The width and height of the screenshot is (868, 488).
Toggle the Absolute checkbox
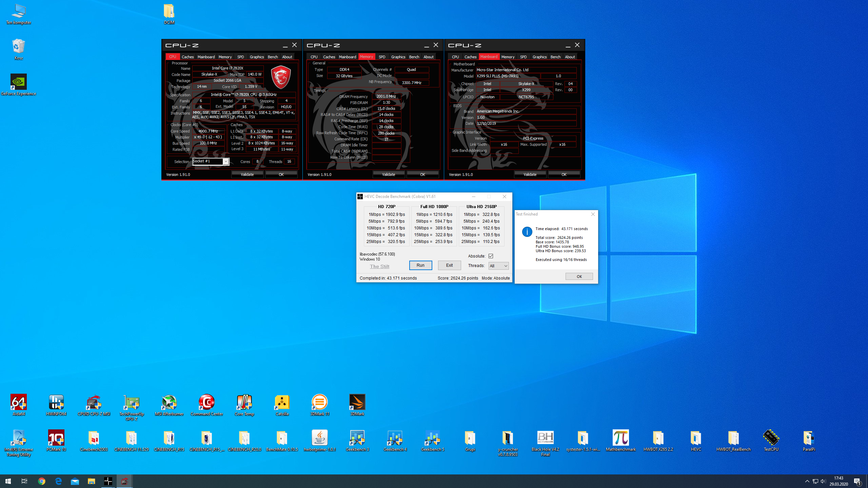point(491,256)
